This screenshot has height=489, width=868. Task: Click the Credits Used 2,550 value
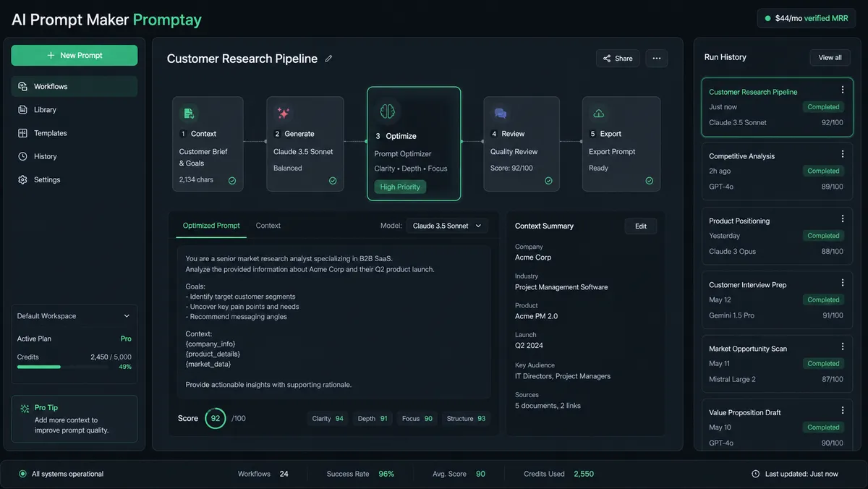click(584, 474)
